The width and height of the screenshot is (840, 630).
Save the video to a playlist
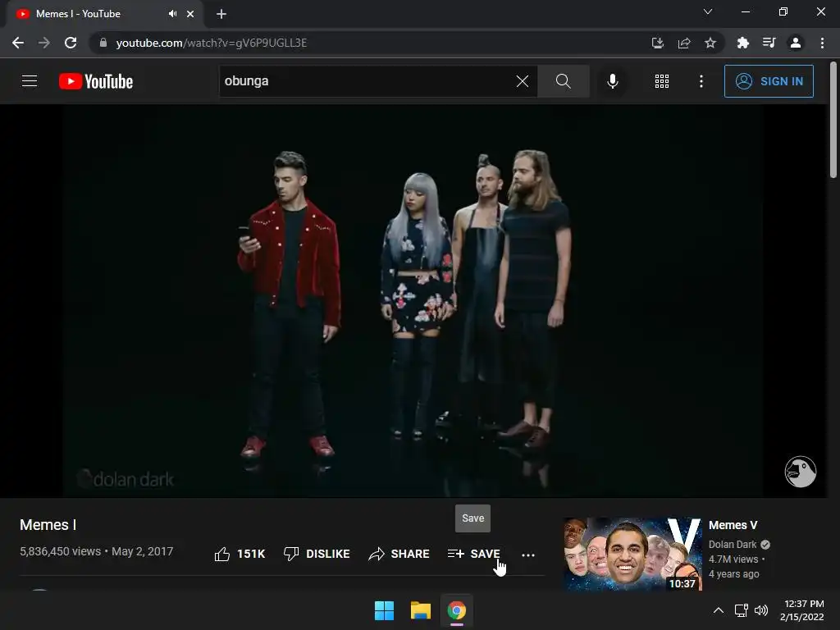[x=473, y=554]
